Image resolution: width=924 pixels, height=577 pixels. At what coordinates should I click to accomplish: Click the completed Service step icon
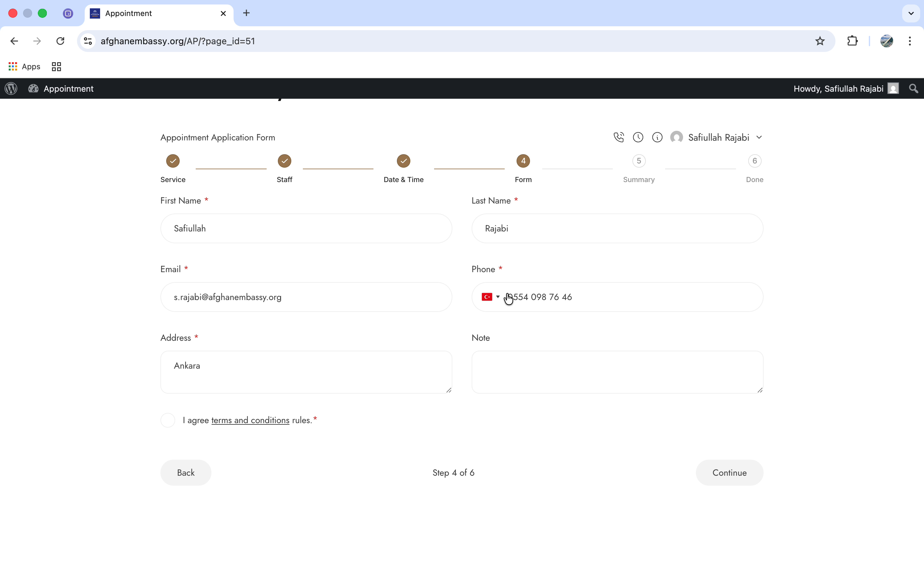coord(172,161)
